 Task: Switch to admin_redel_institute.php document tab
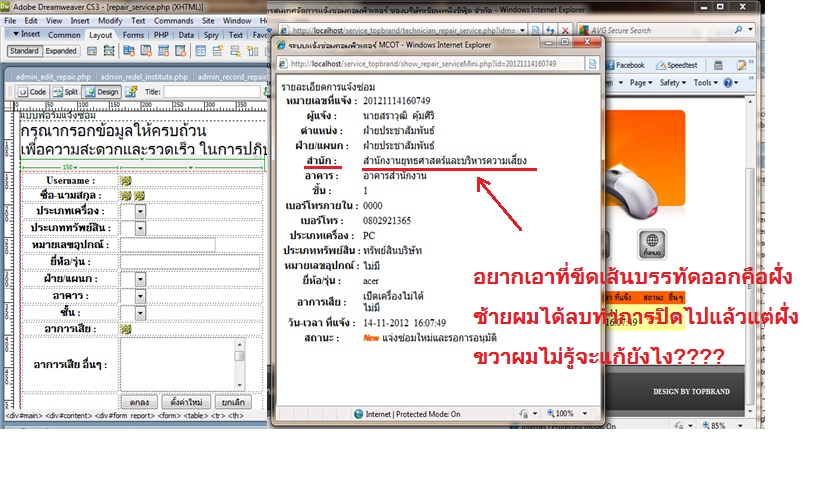(x=144, y=77)
